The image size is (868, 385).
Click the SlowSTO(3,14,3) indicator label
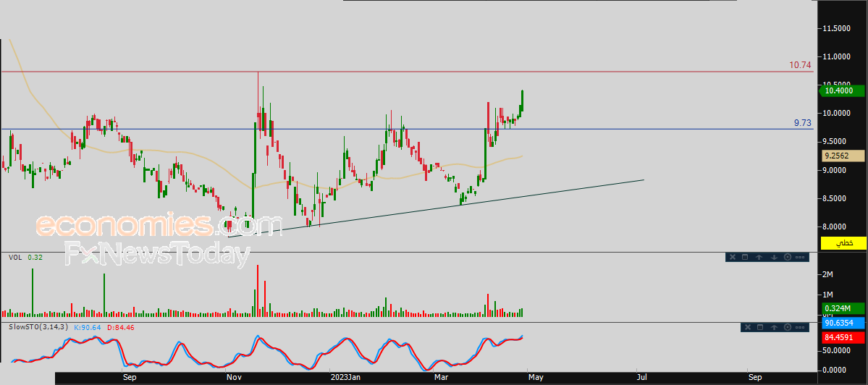38,327
